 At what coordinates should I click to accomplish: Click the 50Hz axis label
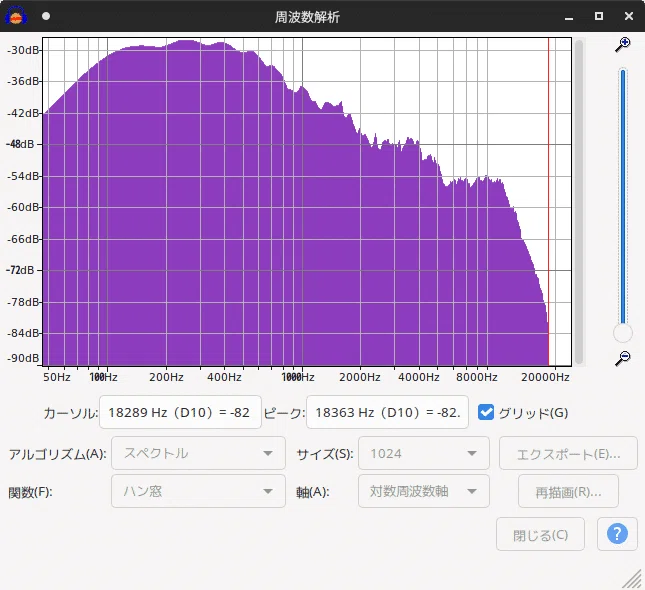tap(57, 377)
